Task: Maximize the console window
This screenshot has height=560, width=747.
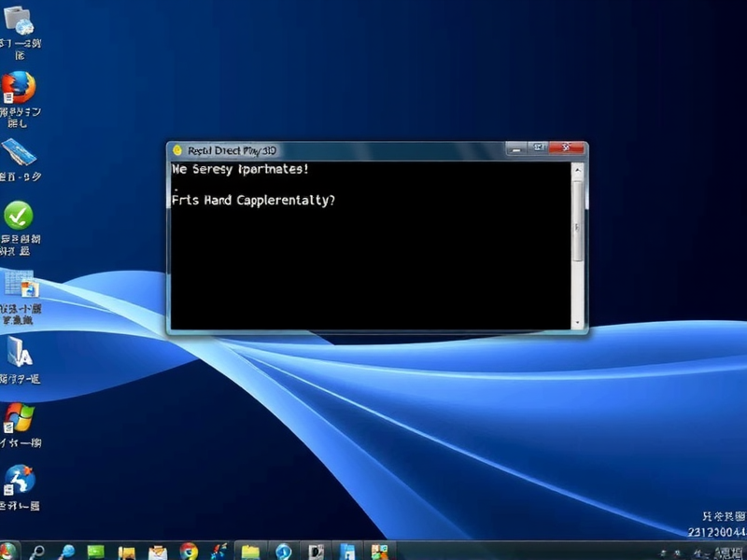Action: [x=539, y=148]
